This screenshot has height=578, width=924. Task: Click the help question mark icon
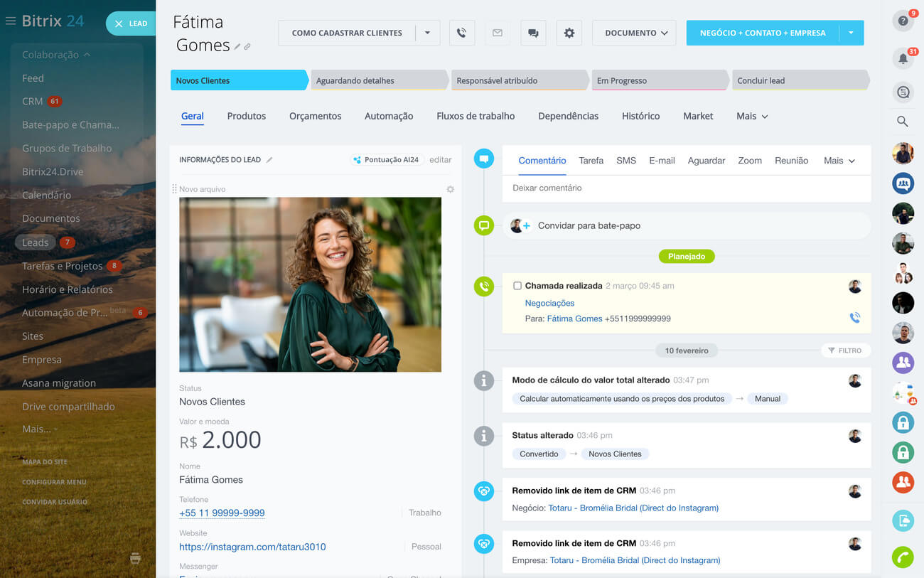903,21
